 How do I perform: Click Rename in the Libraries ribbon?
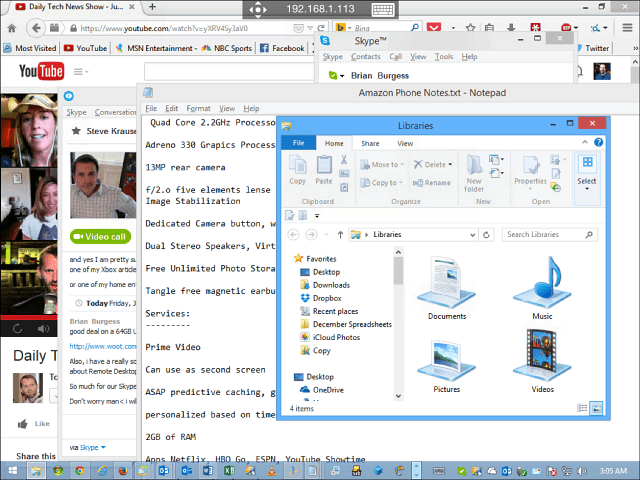click(431, 182)
